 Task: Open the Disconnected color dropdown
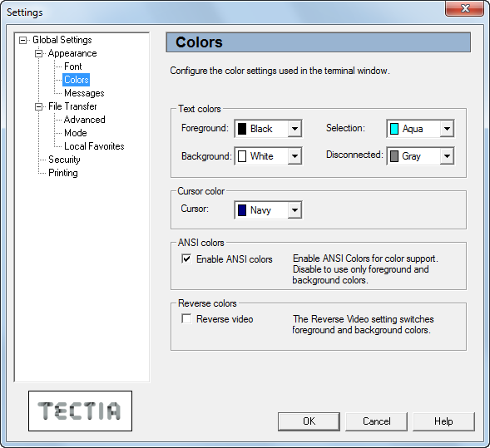447,156
